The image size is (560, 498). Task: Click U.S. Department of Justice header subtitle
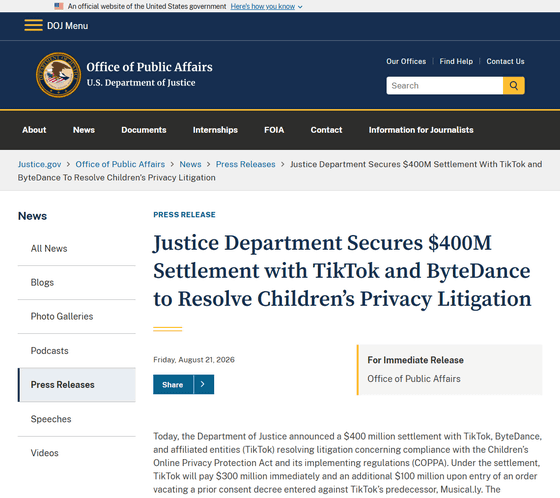pyautogui.click(x=141, y=83)
